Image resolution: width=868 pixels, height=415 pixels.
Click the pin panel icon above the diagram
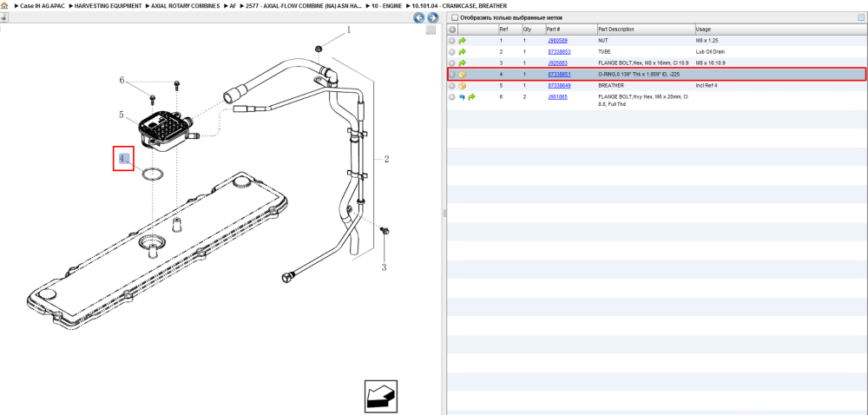click(x=3, y=17)
